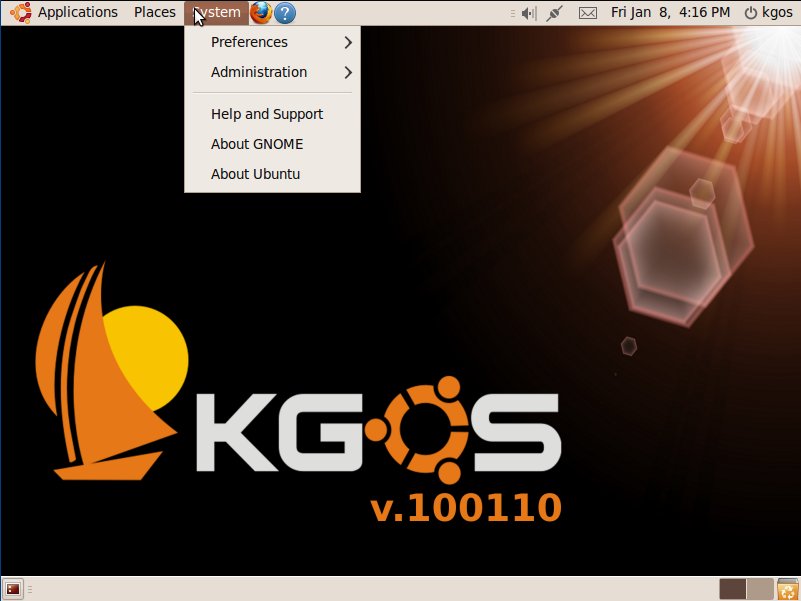Select Help and Support

click(x=266, y=114)
